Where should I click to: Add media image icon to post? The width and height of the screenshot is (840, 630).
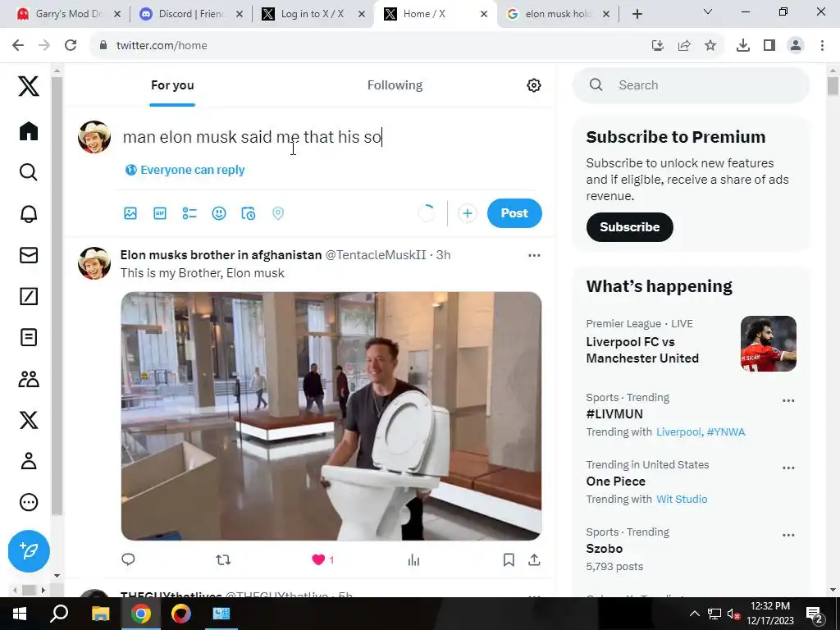(130, 213)
